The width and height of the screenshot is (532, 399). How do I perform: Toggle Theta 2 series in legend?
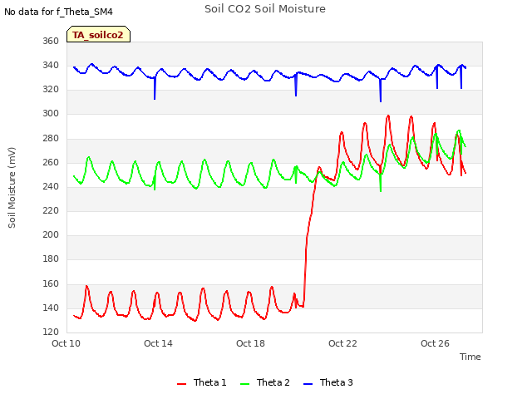tap(265, 382)
